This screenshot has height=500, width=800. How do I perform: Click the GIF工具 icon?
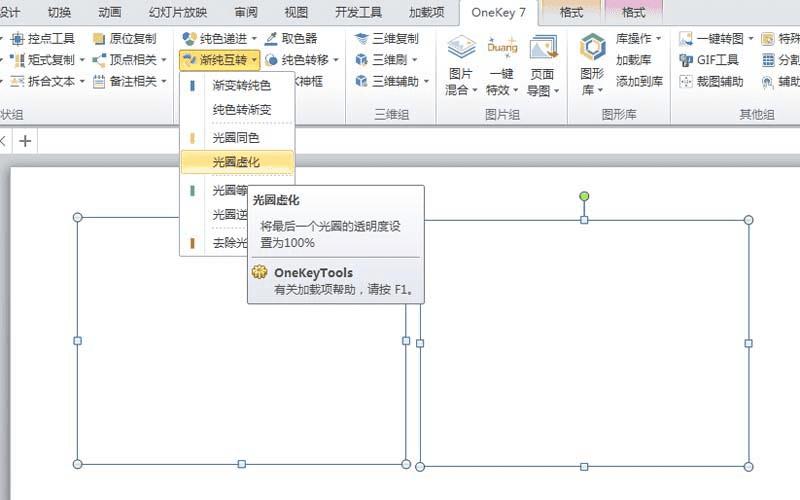click(x=686, y=60)
